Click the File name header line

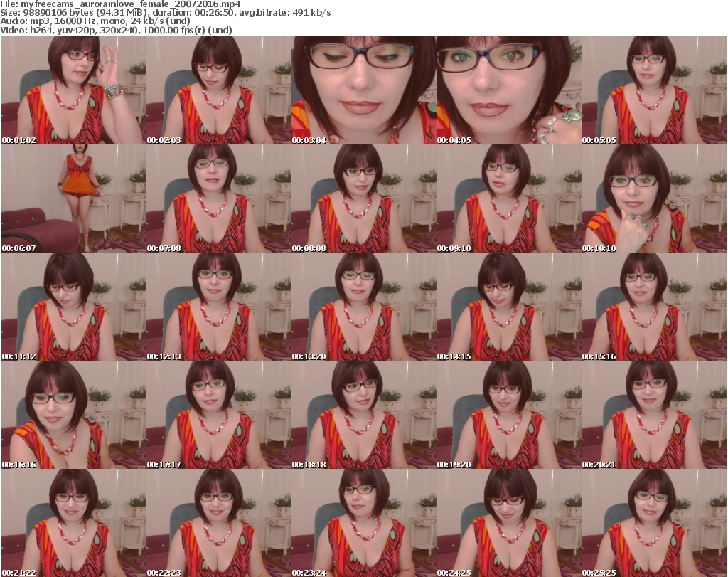(120, 4)
